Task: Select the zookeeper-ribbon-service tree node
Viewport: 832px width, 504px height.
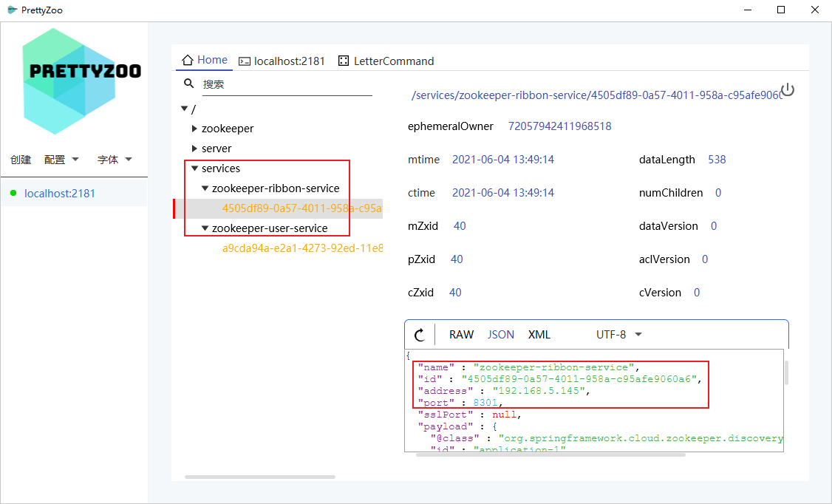Action: pyautogui.click(x=276, y=188)
